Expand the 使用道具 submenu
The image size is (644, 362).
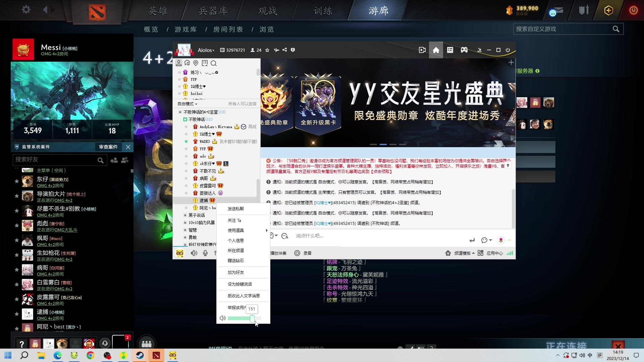[236, 230]
